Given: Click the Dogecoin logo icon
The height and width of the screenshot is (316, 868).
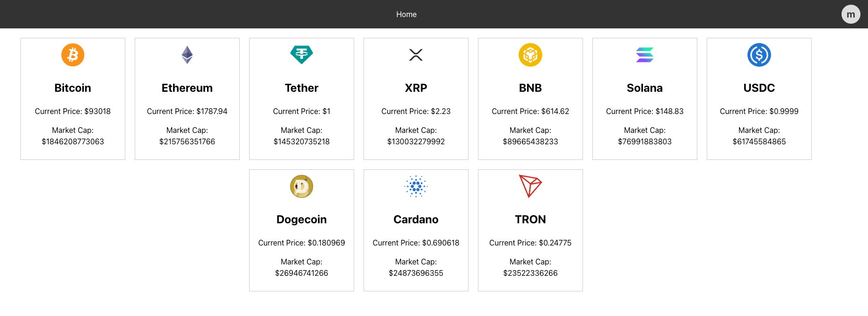Looking at the screenshot, I should click(302, 186).
